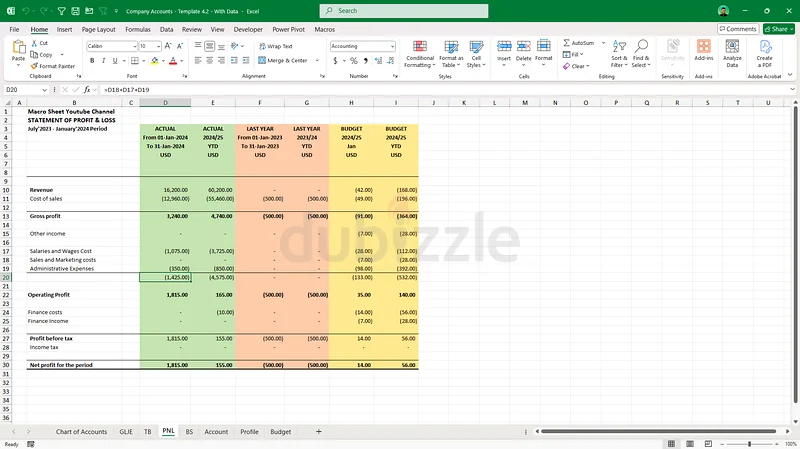Open the BS sheet tab

coord(189,432)
